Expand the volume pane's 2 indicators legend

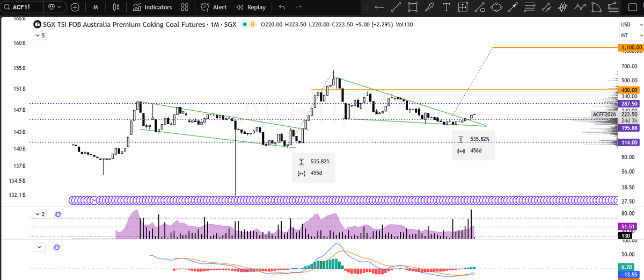(x=40, y=214)
